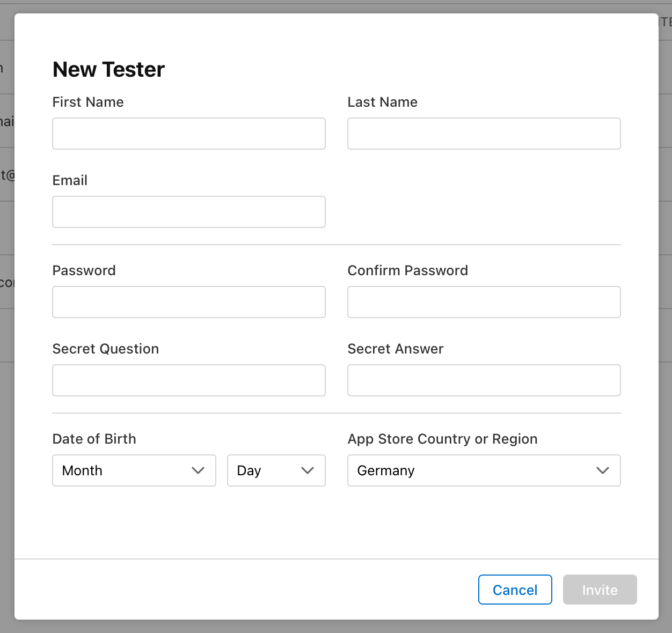Viewport: 672px width, 633px height.
Task: Expand the App Store Country dropdown showing Germany
Action: point(484,470)
